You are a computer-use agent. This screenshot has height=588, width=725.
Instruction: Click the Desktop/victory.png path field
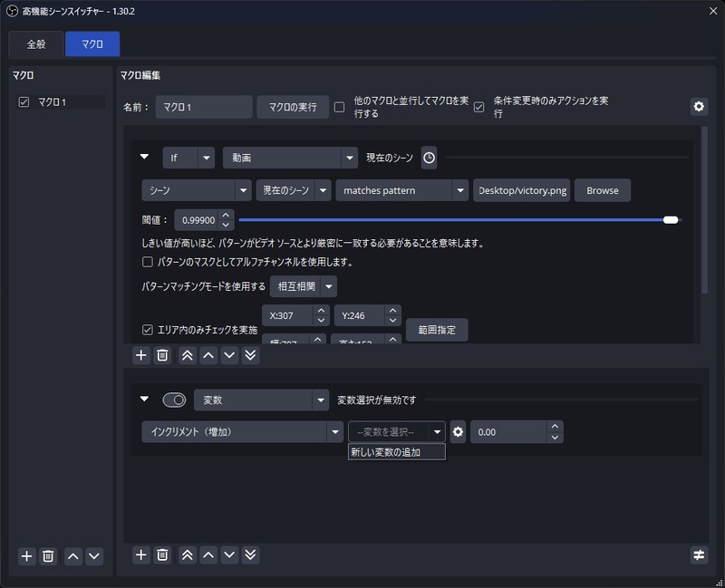pyautogui.click(x=522, y=190)
